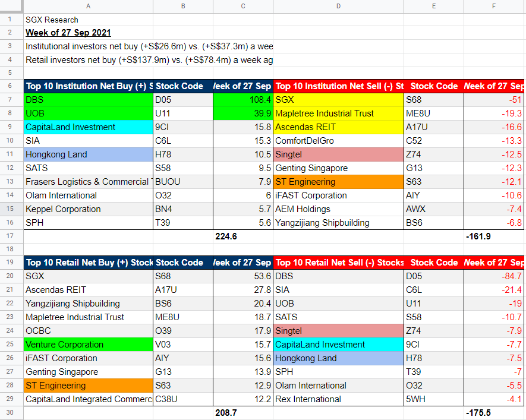Click 'Top 10 Retail Net Buy' header cell
Screen dimensions: 526x420
[88, 263]
